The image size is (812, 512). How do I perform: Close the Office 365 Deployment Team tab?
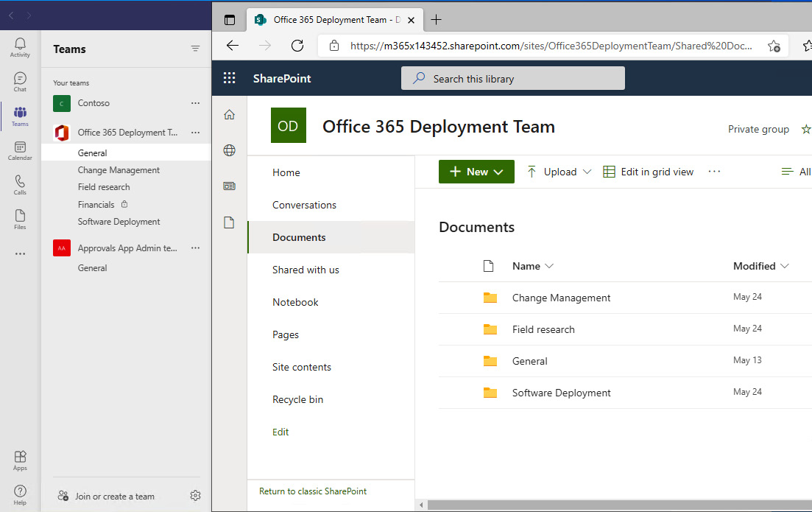[x=412, y=20]
